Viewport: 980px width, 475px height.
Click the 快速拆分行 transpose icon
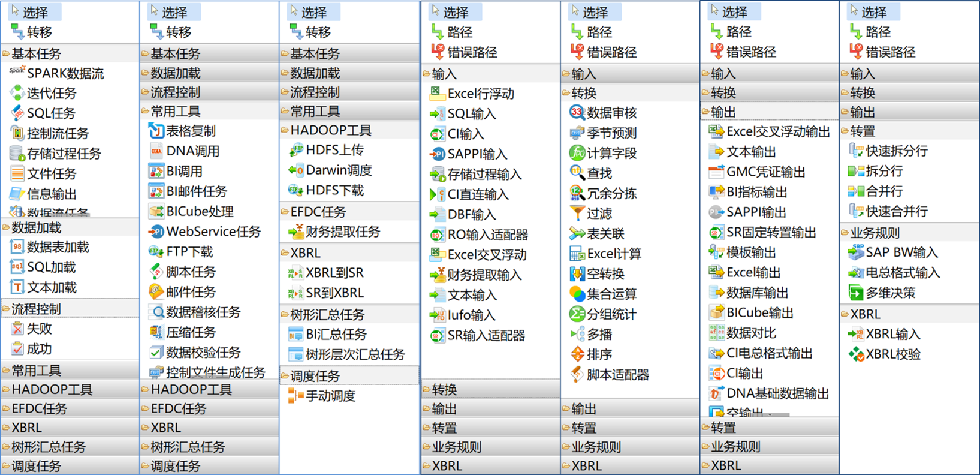856,151
